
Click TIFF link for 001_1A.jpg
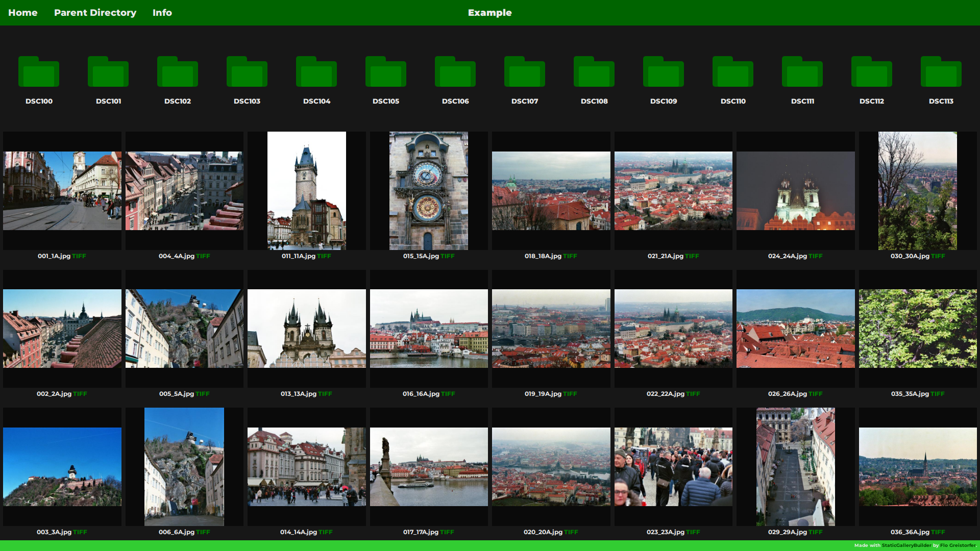tap(79, 256)
